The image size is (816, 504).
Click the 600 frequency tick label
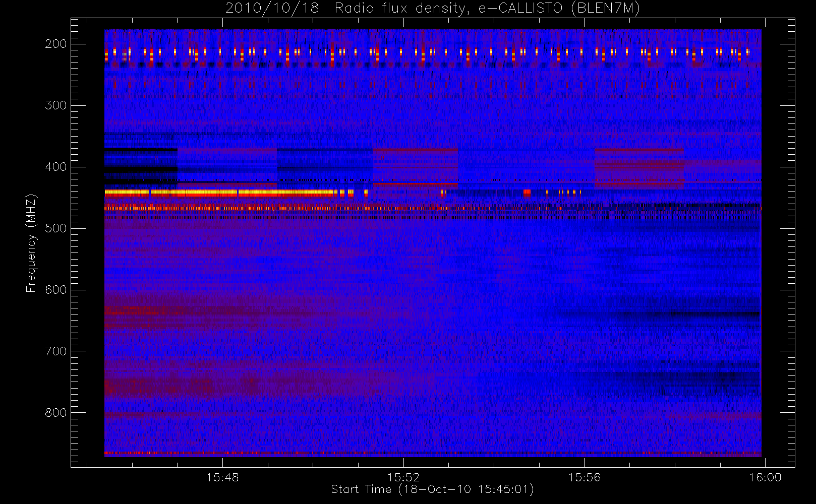tap(55, 290)
